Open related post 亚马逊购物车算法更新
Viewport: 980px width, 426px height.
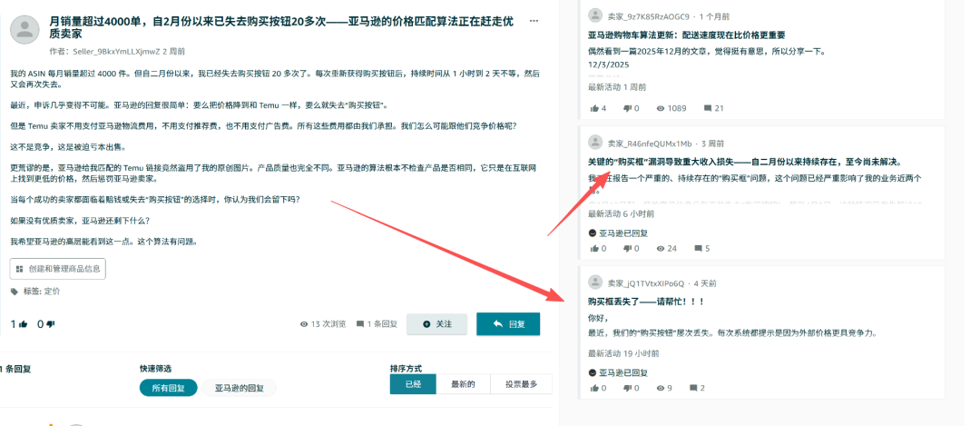(x=686, y=35)
